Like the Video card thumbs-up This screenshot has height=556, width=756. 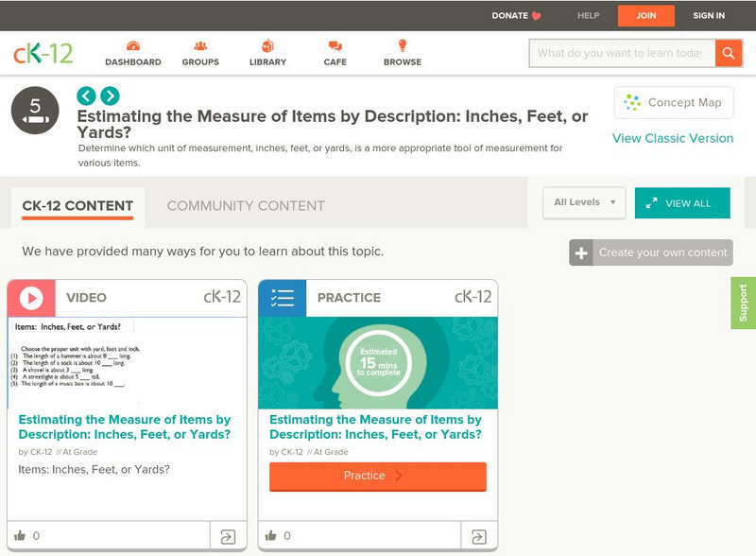point(20,535)
